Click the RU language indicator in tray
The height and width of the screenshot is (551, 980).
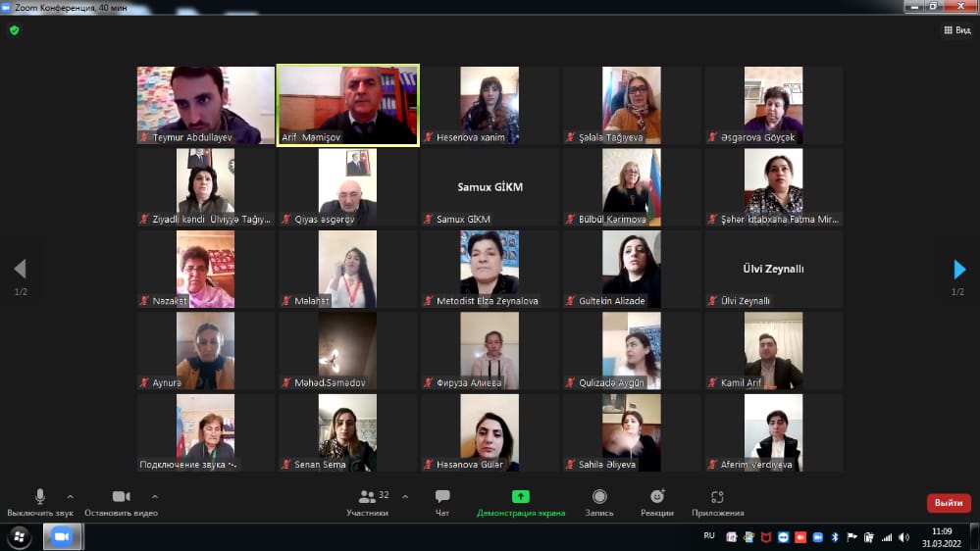709,535
